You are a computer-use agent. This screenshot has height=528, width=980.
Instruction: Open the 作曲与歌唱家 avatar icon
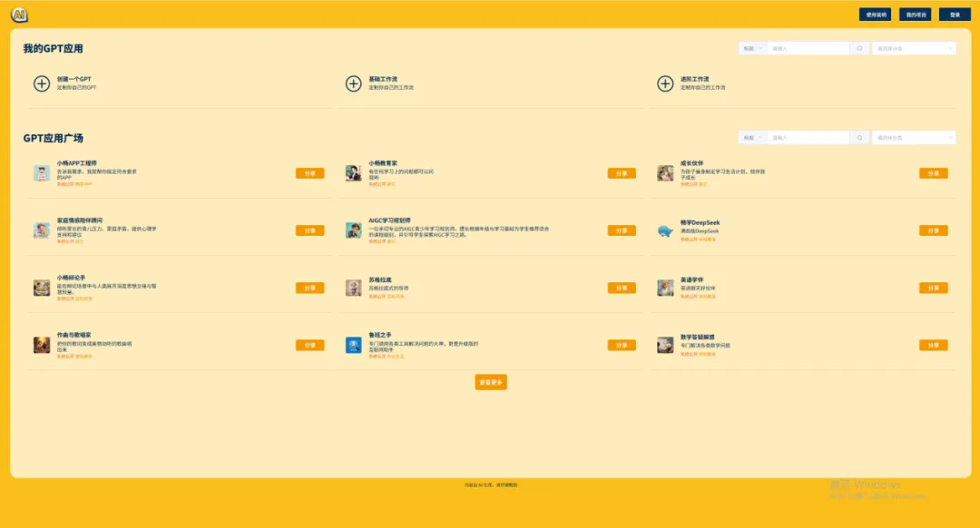41,345
